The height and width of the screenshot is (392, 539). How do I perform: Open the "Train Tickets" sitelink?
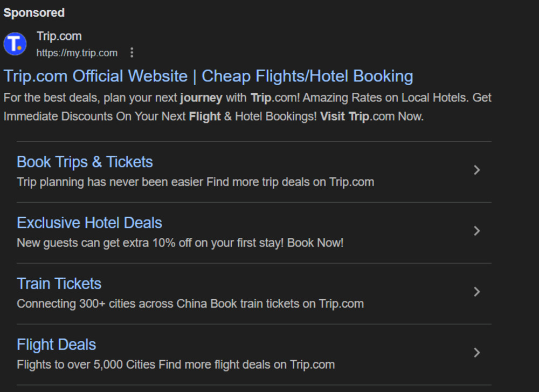point(59,284)
